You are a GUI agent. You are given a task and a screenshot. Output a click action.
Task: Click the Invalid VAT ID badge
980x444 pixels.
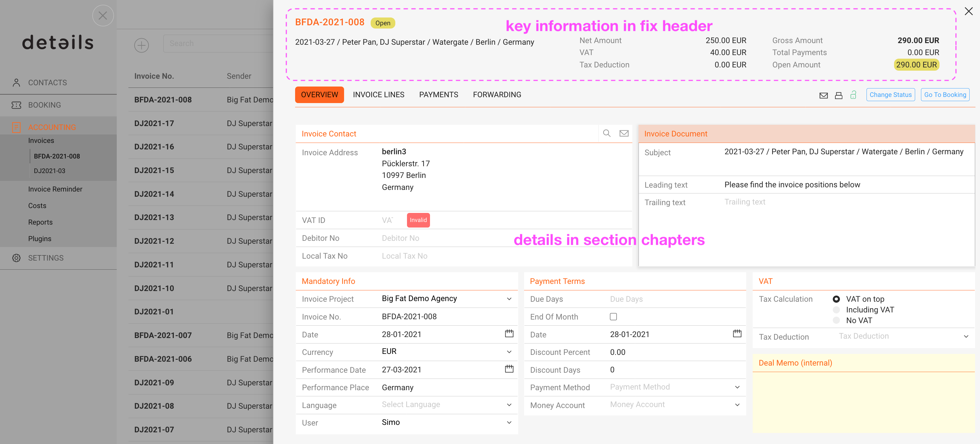[x=418, y=220]
